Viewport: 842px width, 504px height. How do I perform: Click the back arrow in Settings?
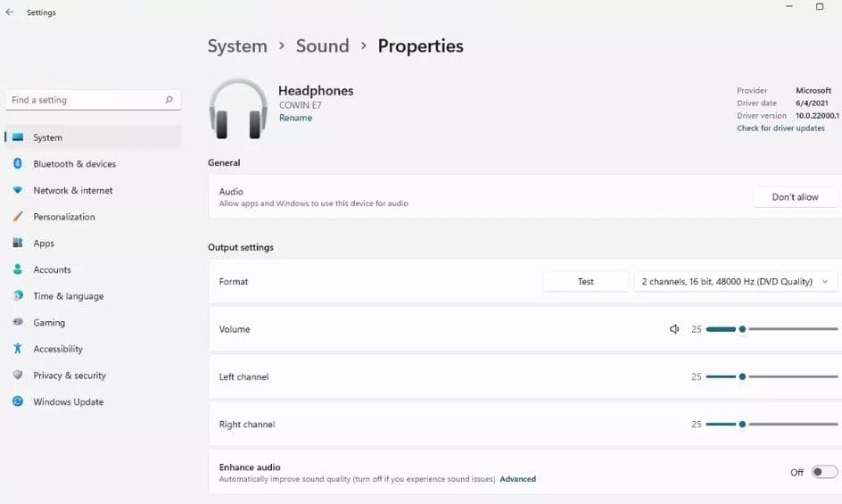pyautogui.click(x=10, y=12)
